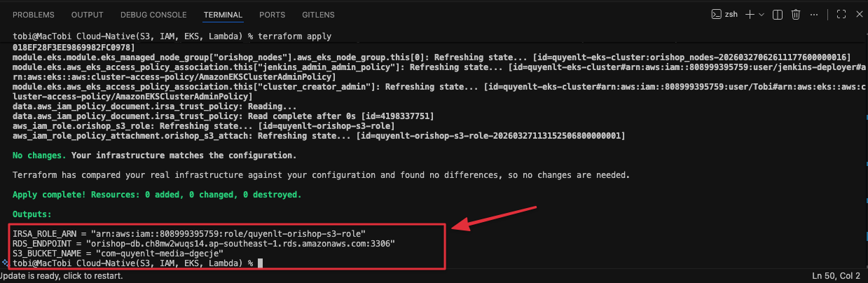Kill terminal with the trash icon
The image size is (868, 283).
(x=796, y=14)
